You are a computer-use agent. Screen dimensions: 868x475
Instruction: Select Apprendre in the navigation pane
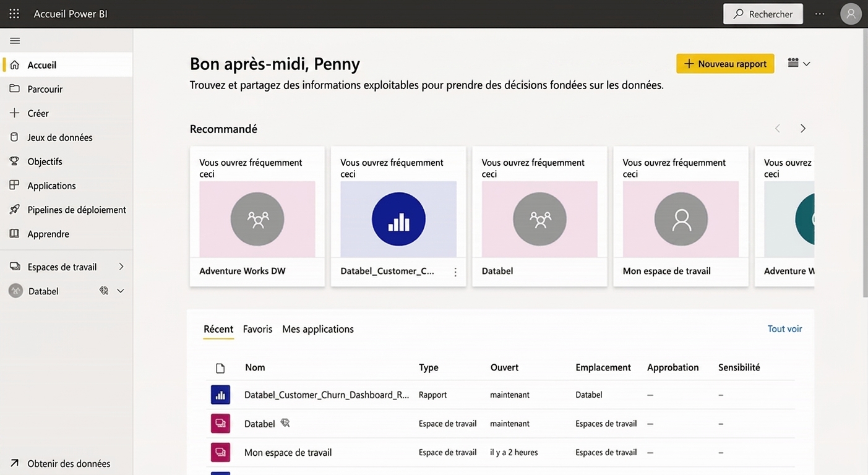tap(67, 234)
